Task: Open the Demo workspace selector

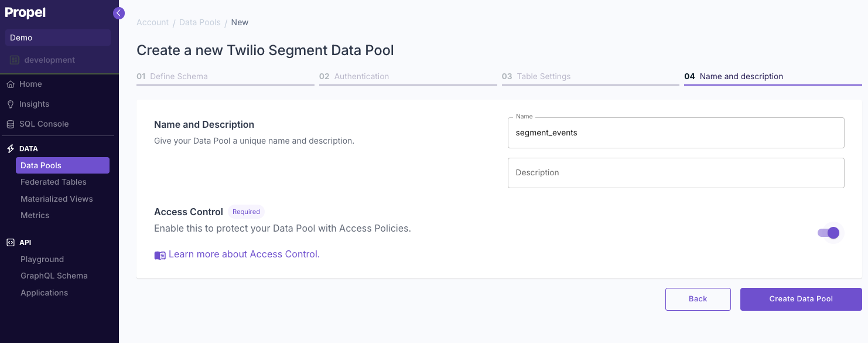Action: (57, 37)
